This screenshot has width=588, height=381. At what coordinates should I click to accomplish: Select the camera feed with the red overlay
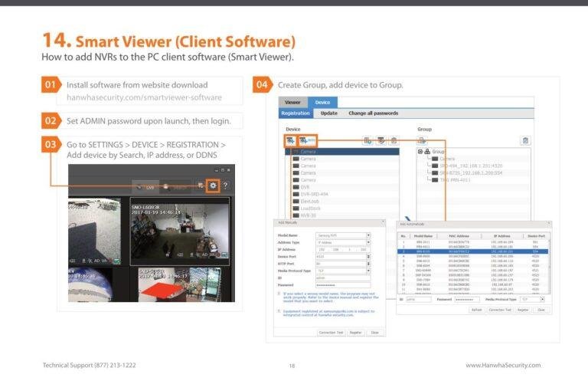180,284
